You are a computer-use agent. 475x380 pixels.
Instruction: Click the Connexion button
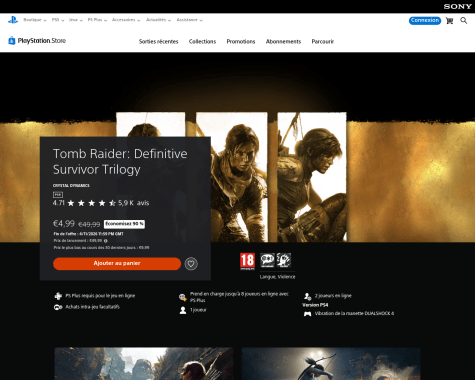[425, 20]
